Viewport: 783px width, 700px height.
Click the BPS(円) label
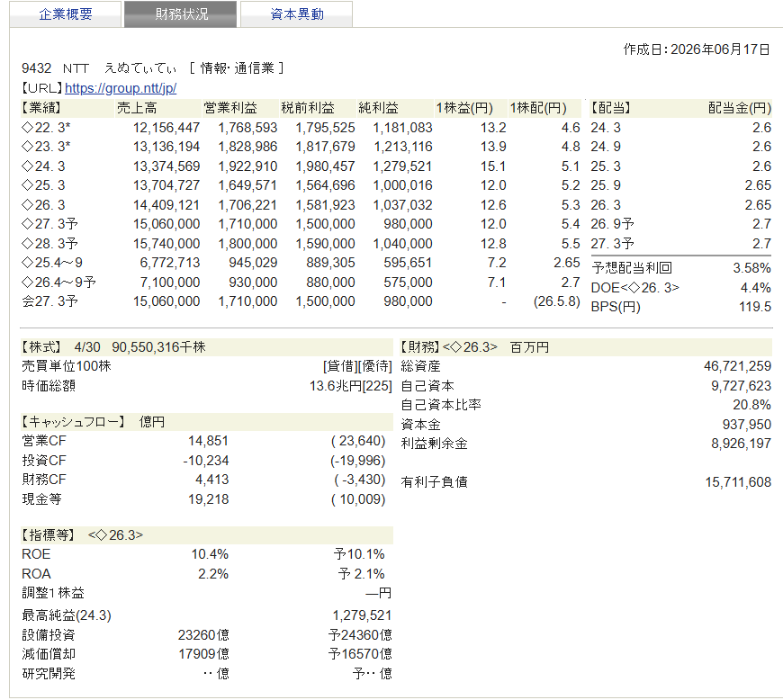coord(616,307)
